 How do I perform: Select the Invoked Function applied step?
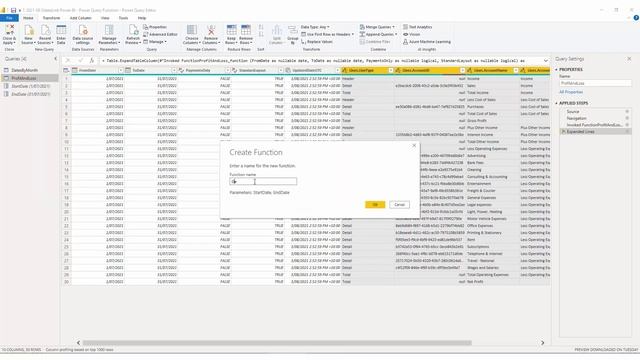596,124
